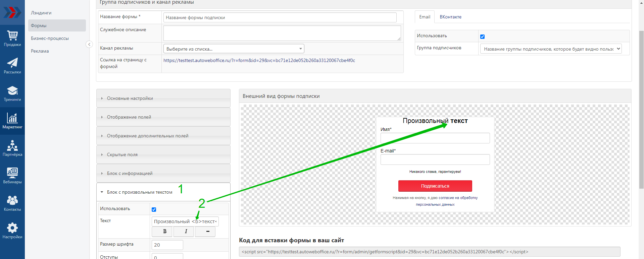Screen dimensions: 644x259
Task: Open the Канал рекламы dropdown list
Action: click(x=234, y=49)
